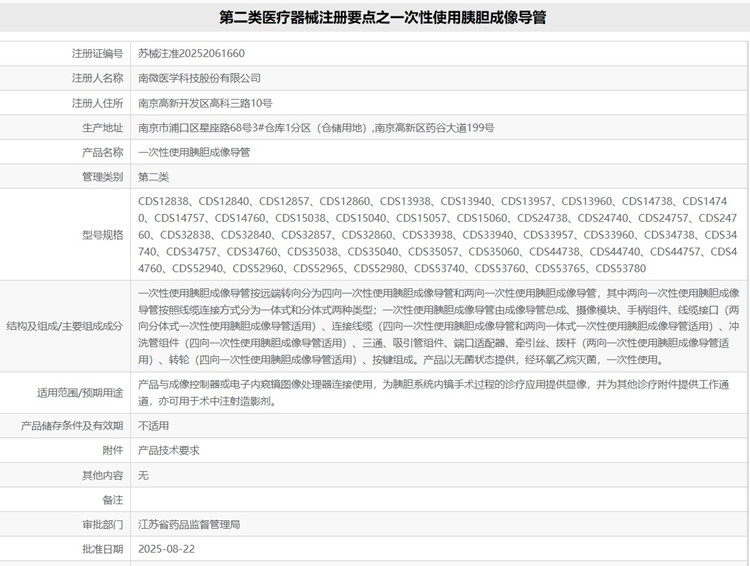This screenshot has width=750, height=566.
Task: Click the model code CDS12838
Action: pyautogui.click(x=163, y=201)
